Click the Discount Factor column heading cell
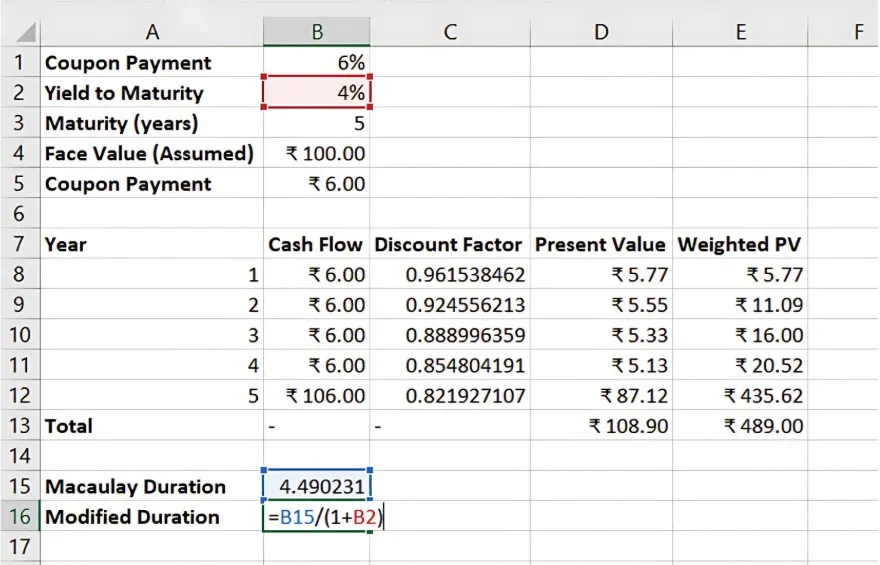The width and height of the screenshot is (880, 565). click(x=449, y=244)
